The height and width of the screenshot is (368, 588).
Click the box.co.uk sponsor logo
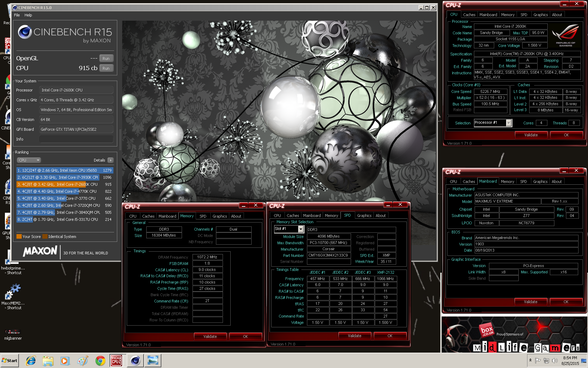tap(486, 330)
